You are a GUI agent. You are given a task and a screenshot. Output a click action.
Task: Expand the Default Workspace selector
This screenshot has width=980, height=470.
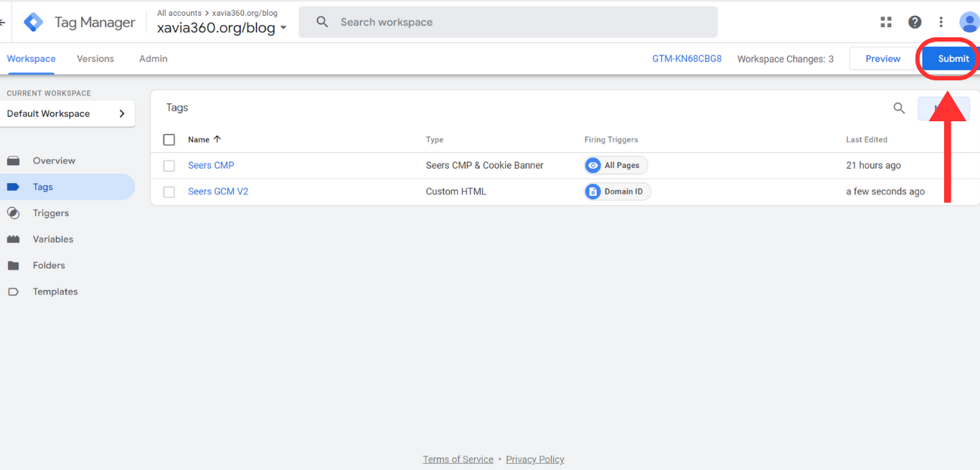pos(67,113)
